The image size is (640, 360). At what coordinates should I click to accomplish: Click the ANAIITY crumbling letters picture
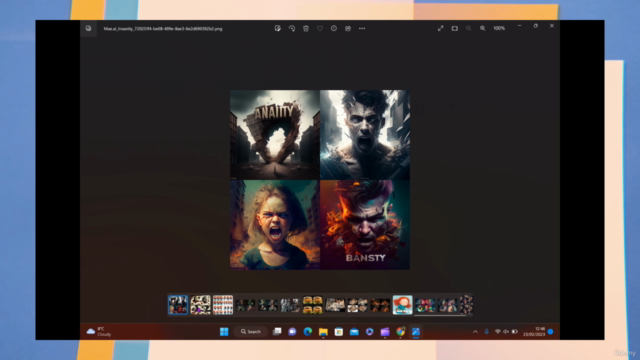(275, 135)
